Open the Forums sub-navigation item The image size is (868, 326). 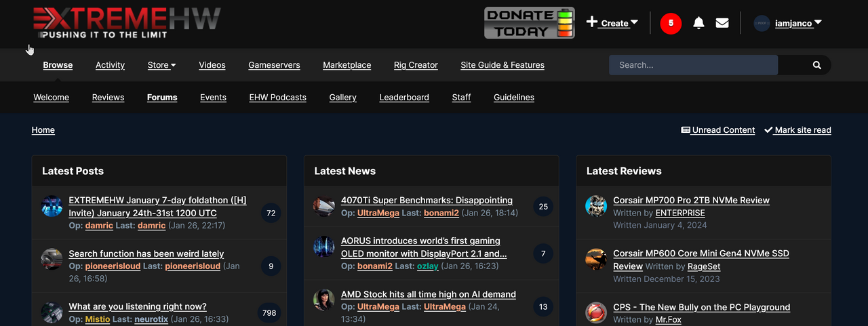coord(162,98)
